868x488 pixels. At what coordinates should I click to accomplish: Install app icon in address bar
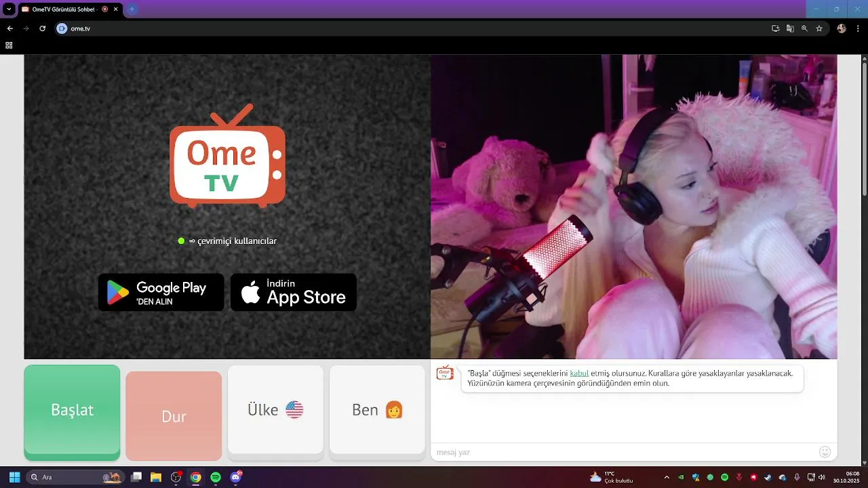point(775,28)
